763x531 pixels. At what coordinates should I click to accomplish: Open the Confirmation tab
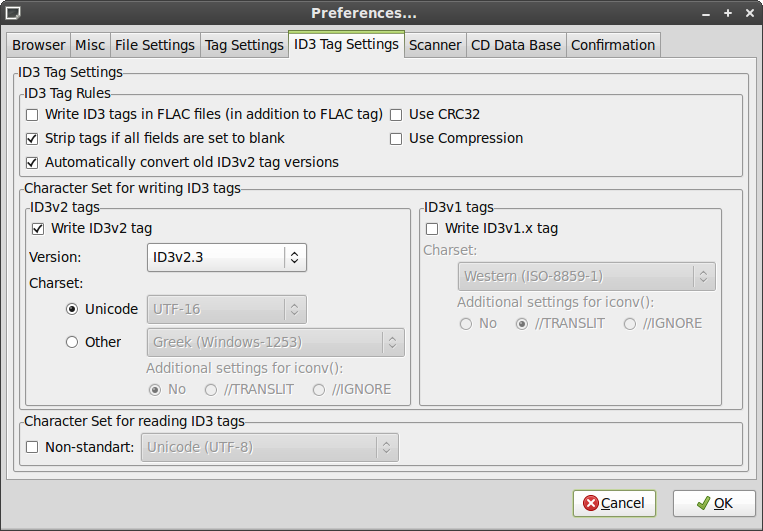[x=613, y=45]
